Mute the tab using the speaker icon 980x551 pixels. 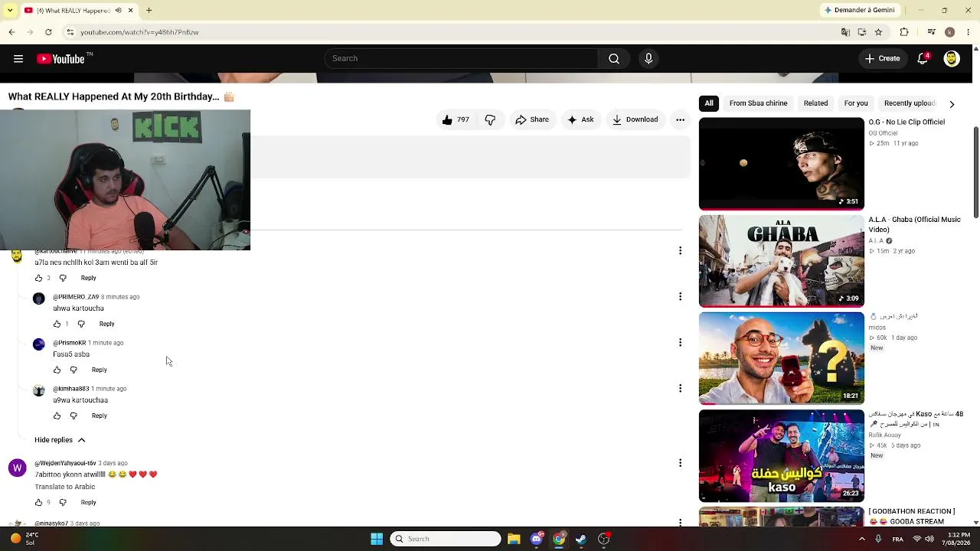[118, 11]
